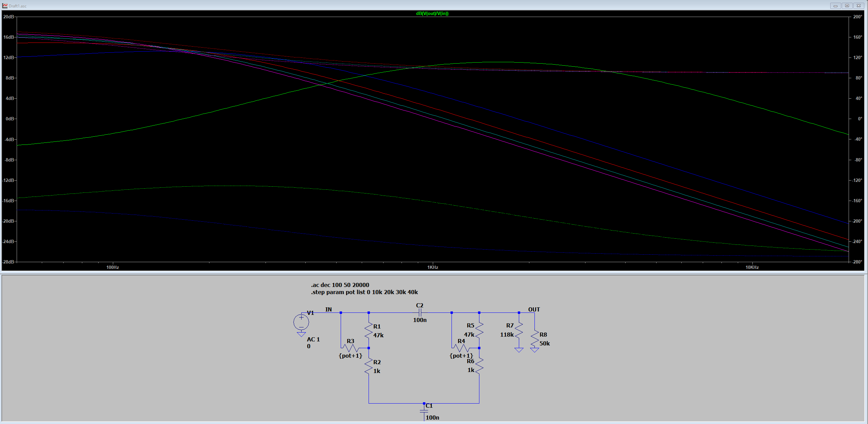Click the .step param pot list directive
This screenshot has height=424, width=868.
click(364, 292)
